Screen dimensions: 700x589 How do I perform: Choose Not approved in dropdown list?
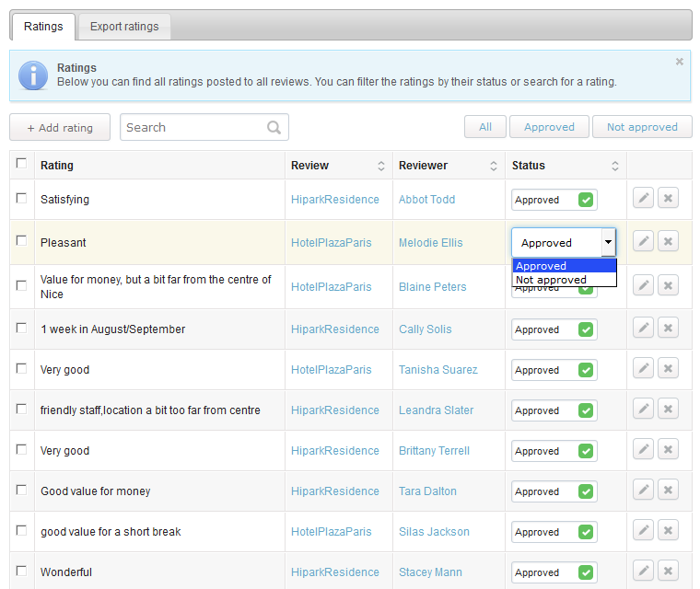click(x=565, y=280)
